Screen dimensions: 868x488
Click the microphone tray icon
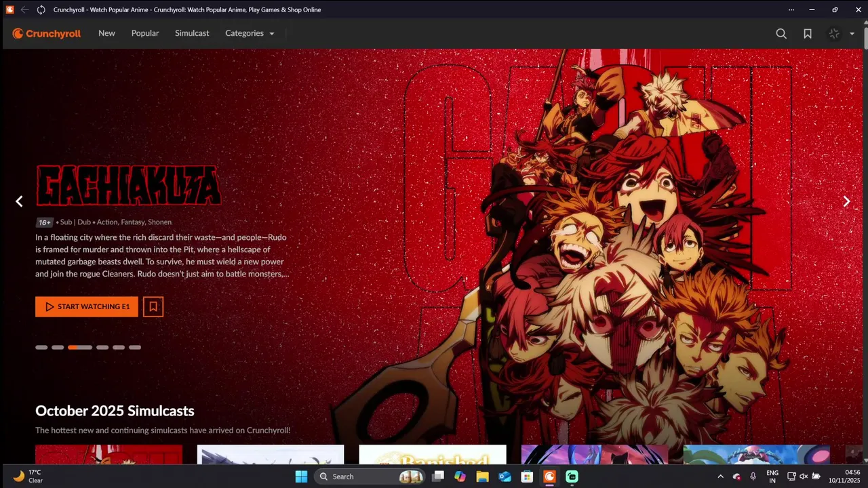tap(753, 476)
